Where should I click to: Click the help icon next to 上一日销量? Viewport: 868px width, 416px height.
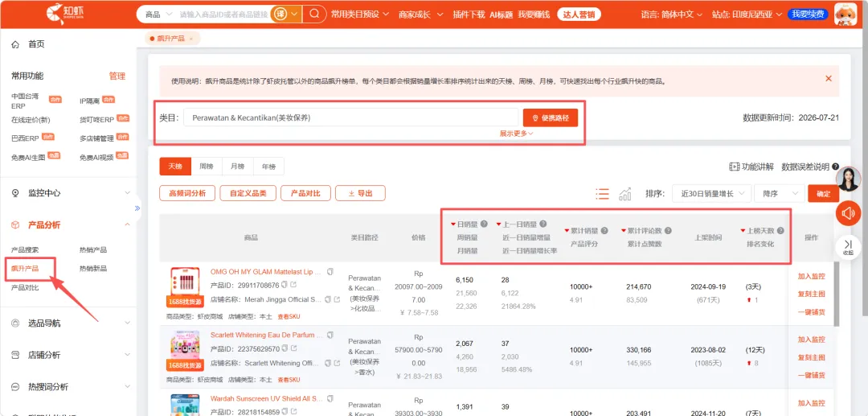click(543, 224)
